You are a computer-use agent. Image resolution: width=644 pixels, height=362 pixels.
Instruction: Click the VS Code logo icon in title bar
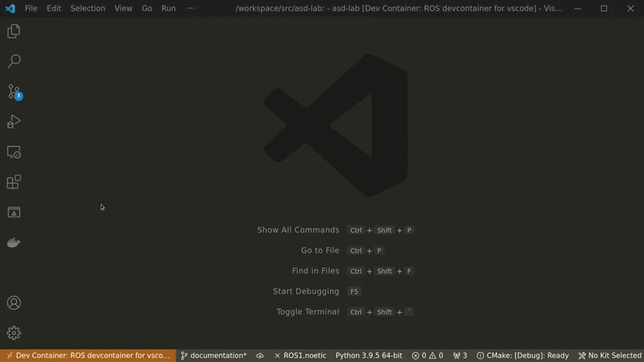pos(10,8)
